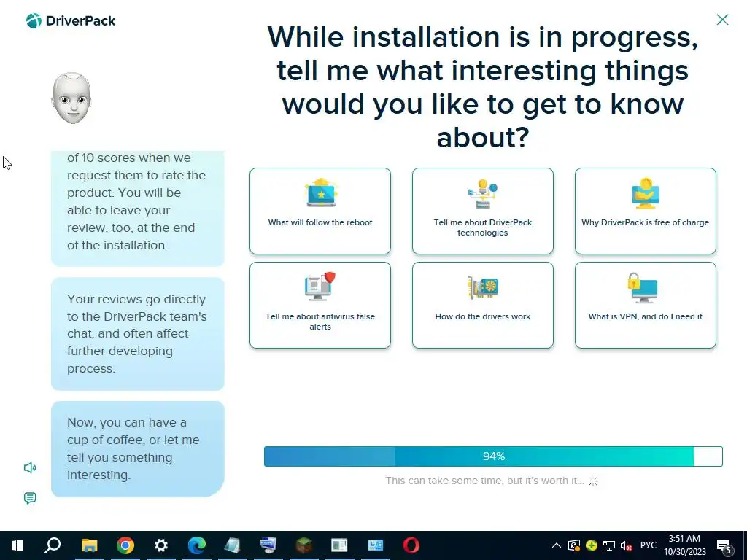
Task: Launch Microsoft Edge from taskbar
Action: tap(197, 545)
